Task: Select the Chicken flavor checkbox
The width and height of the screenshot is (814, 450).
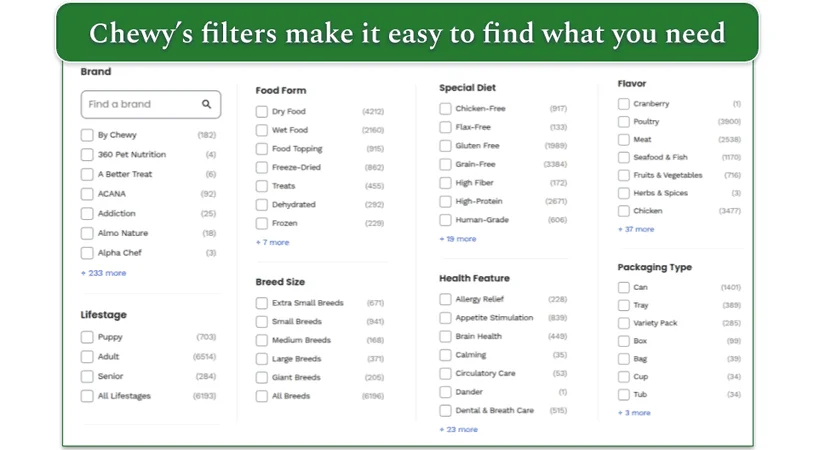Action: (x=623, y=211)
